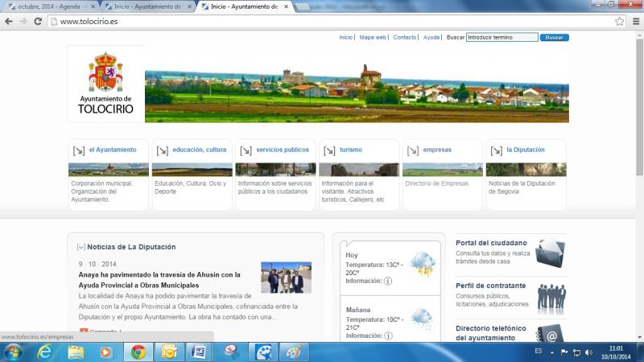Bookmark this page with the star icon
644x362 pixels.
[x=620, y=22]
